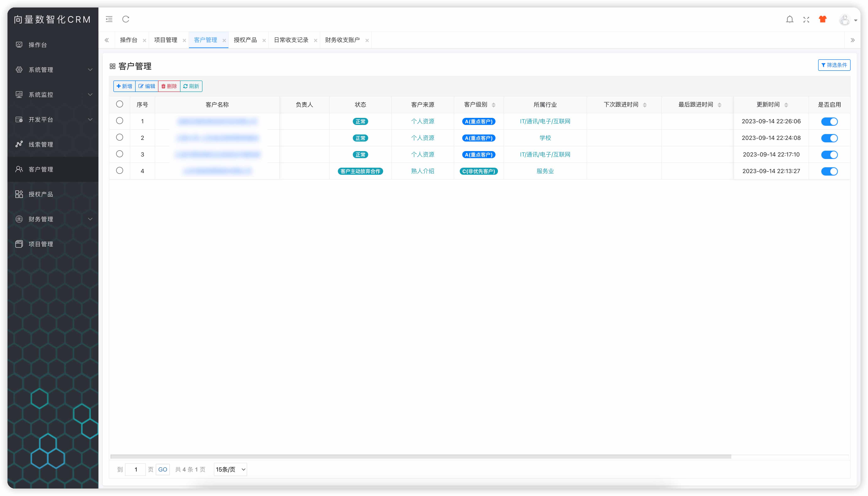868x496 pixels.
Task: Switch to the 授权产品 tab
Action: 245,40
